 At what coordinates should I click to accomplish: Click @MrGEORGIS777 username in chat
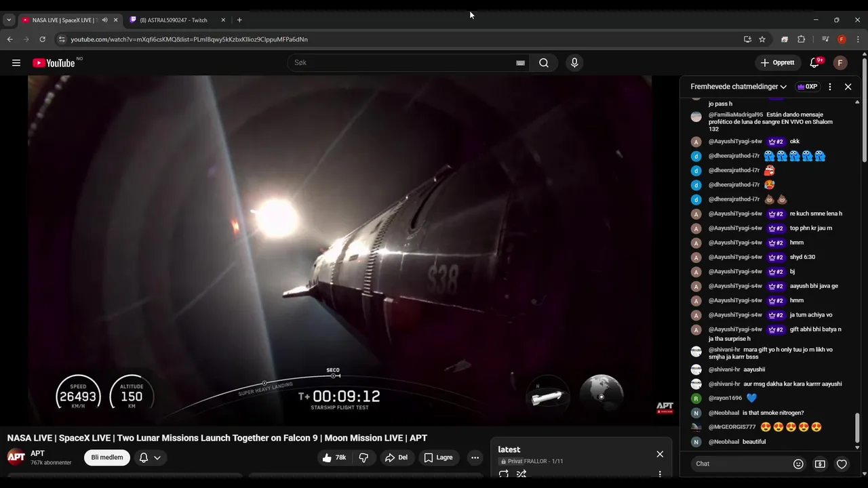click(x=732, y=427)
